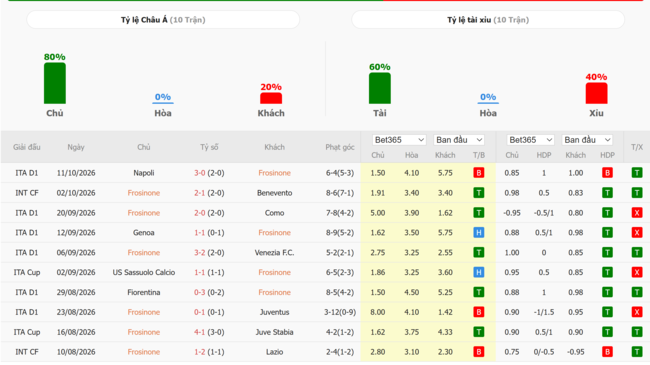Click the Tỷ số column header
Screen dimensions: 650x365
pos(209,147)
